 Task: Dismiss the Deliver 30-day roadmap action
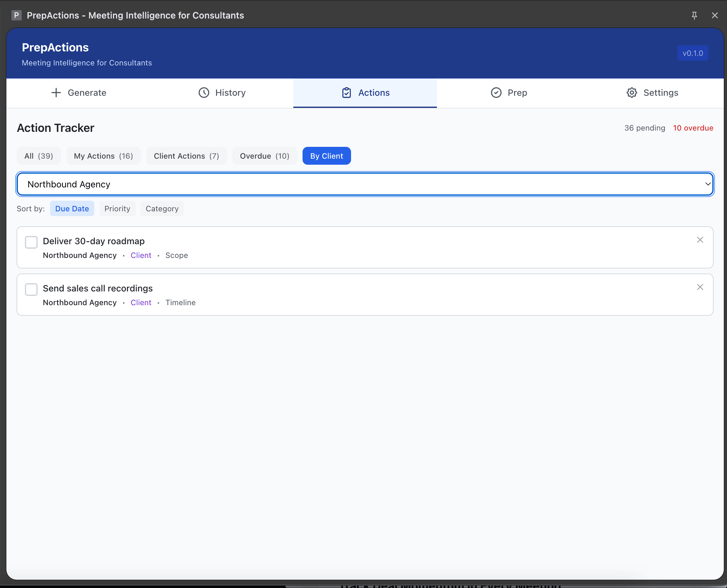pyautogui.click(x=700, y=240)
